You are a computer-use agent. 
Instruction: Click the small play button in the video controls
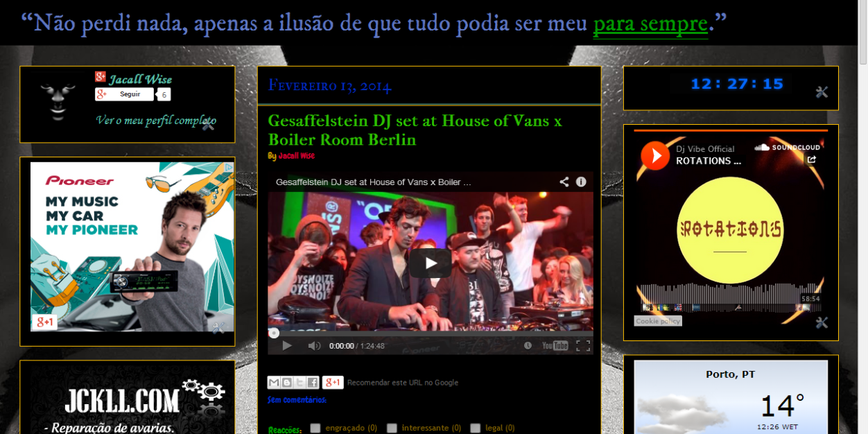point(287,345)
